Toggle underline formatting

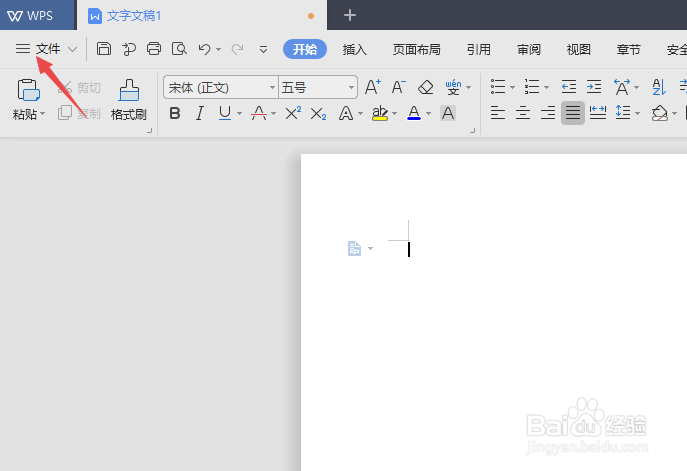tap(225, 113)
